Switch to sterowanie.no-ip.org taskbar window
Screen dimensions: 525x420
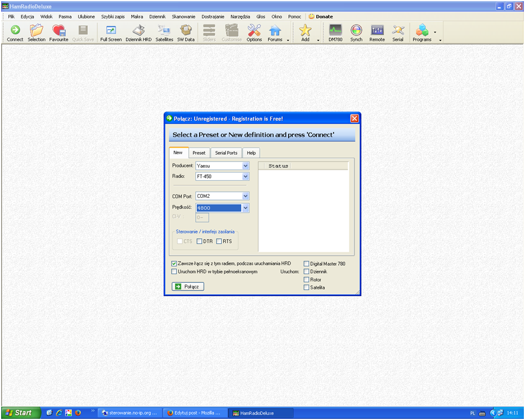(131, 413)
